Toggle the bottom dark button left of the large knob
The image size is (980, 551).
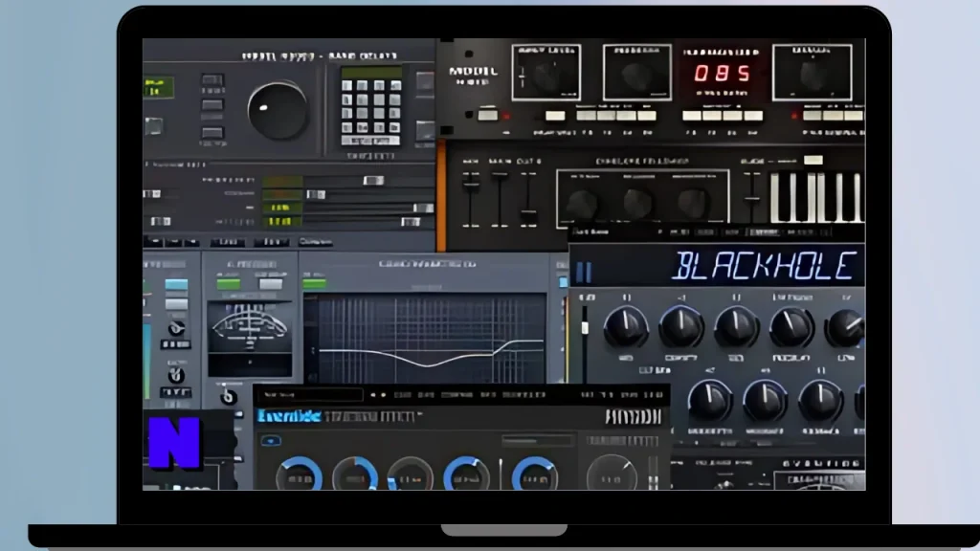(212, 132)
